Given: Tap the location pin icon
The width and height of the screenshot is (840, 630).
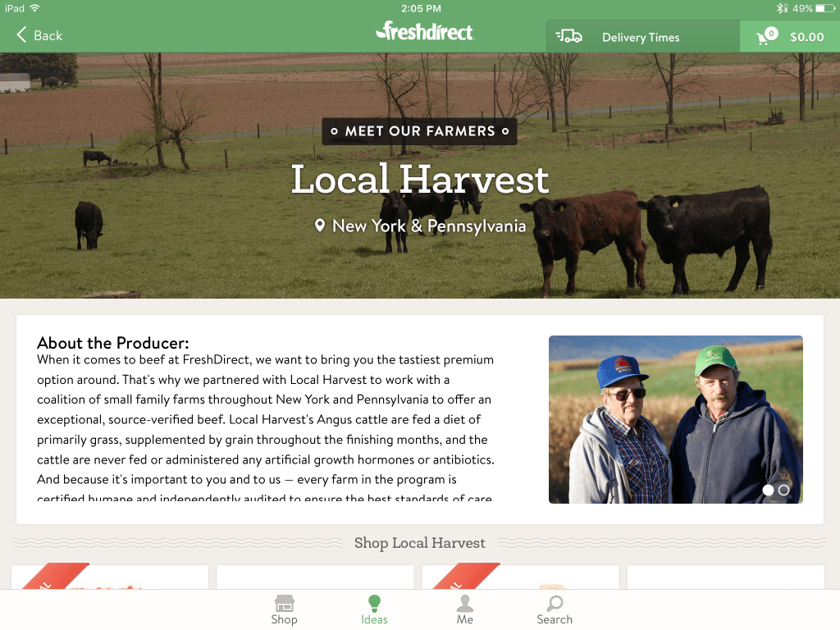Looking at the screenshot, I should coord(320,226).
